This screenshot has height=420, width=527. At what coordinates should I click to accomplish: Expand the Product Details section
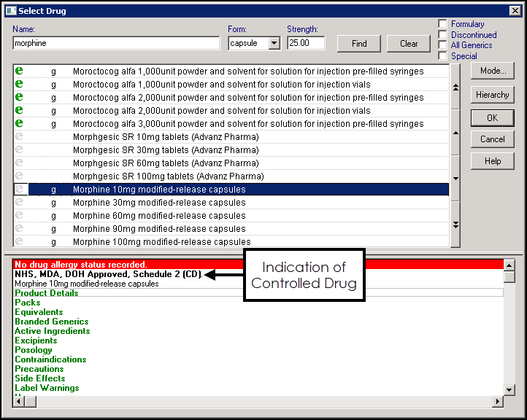(46, 293)
